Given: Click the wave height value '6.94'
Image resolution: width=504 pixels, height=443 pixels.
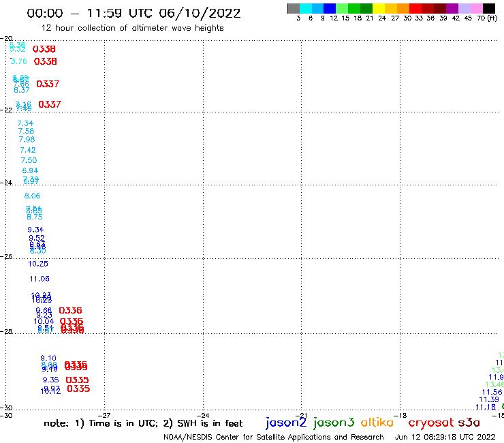Looking at the screenshot, I should click(30, 170).
